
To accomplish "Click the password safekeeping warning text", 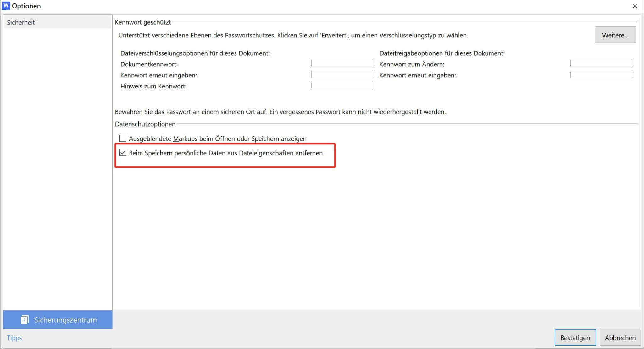I will coord(280,112).
